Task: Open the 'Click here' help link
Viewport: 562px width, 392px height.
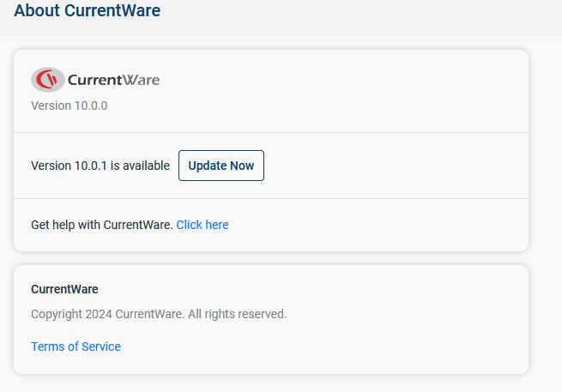Action: click(202, 225)
